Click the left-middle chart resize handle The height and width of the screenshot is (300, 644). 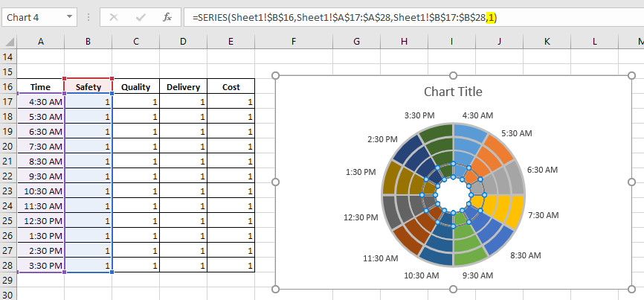(x=276, y=182)
